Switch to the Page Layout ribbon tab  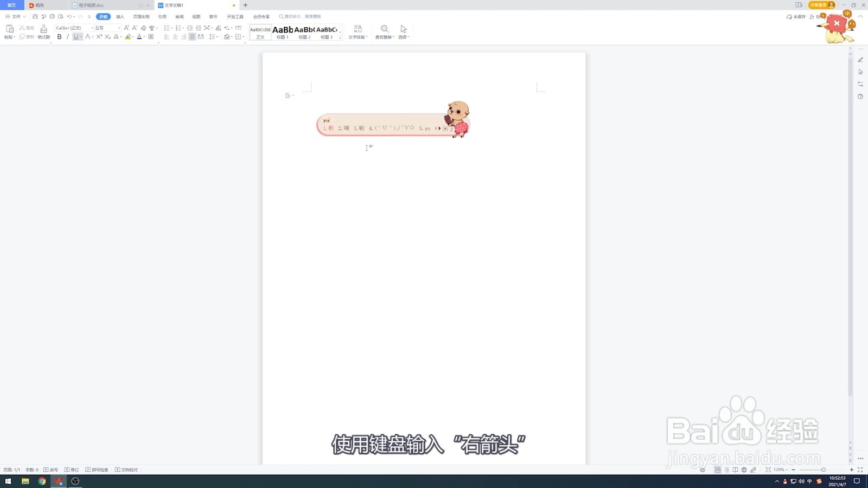tap(141, 17)
